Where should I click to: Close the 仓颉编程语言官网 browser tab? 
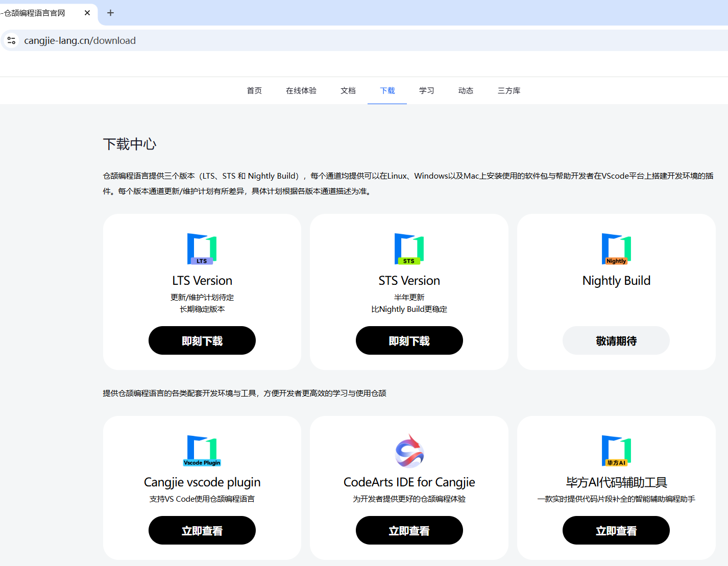(87, 13)
